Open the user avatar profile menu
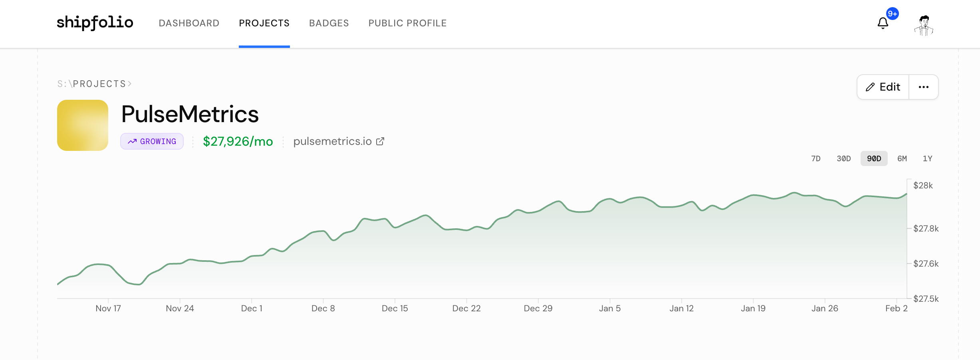The width and height of the screenshot is (980, 360). point(924,26)
